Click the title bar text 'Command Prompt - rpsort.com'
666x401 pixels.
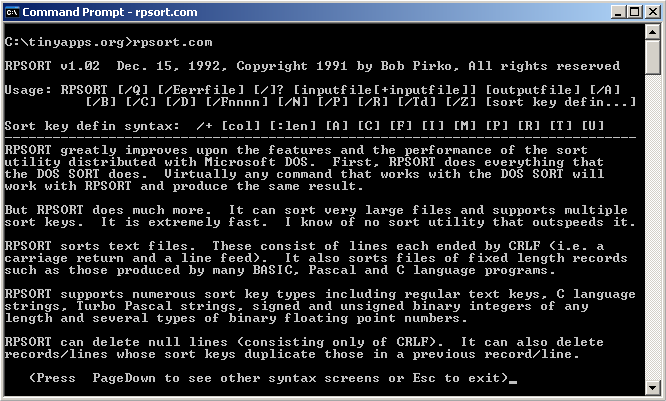pos(110,12)
